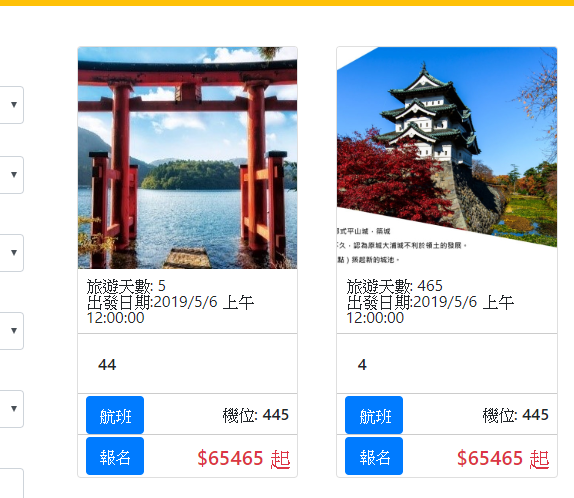The width and height of the screenshot is (574, 498).
Task: Click the $65465 起 price on castle card
Action: [503, 458]
